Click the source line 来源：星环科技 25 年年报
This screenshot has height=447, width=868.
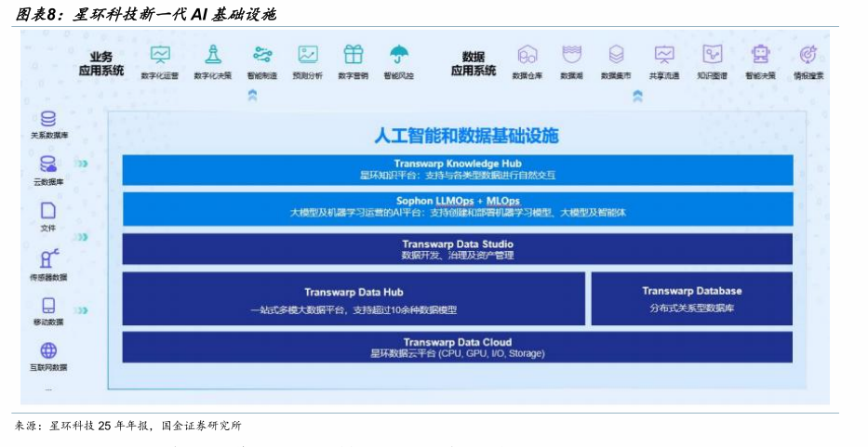tap(81, 426)
